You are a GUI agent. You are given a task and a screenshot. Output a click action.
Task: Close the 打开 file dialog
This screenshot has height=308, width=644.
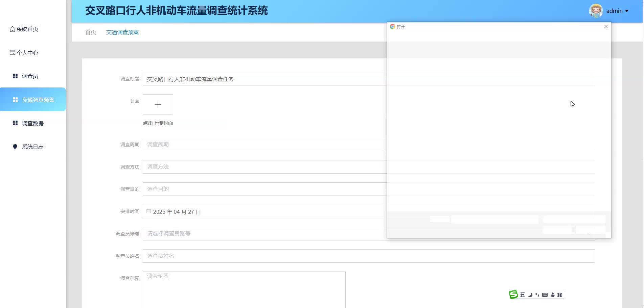(606, 26)
